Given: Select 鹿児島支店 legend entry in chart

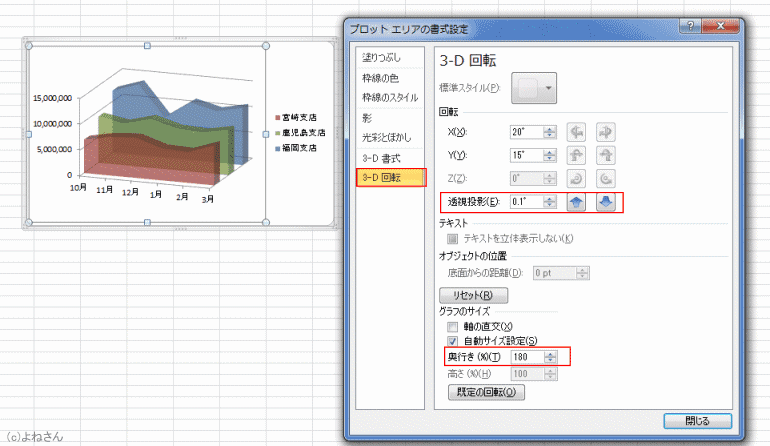Looking at the screenshot, I should 300,133.
